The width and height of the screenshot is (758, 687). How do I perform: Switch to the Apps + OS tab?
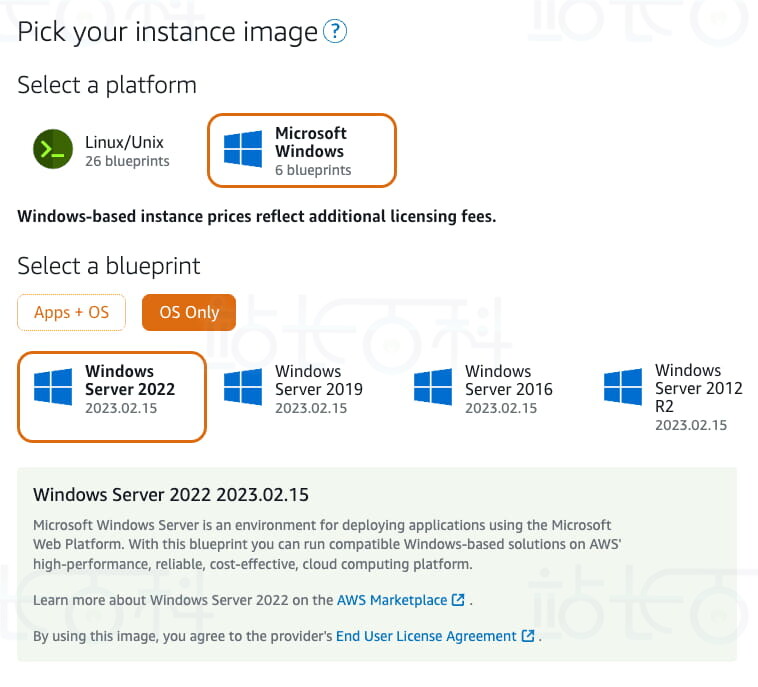pos(71,312)
